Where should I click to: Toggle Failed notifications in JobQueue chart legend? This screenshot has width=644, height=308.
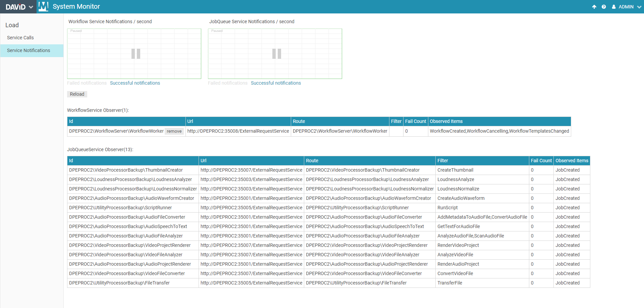click(228, 83)
